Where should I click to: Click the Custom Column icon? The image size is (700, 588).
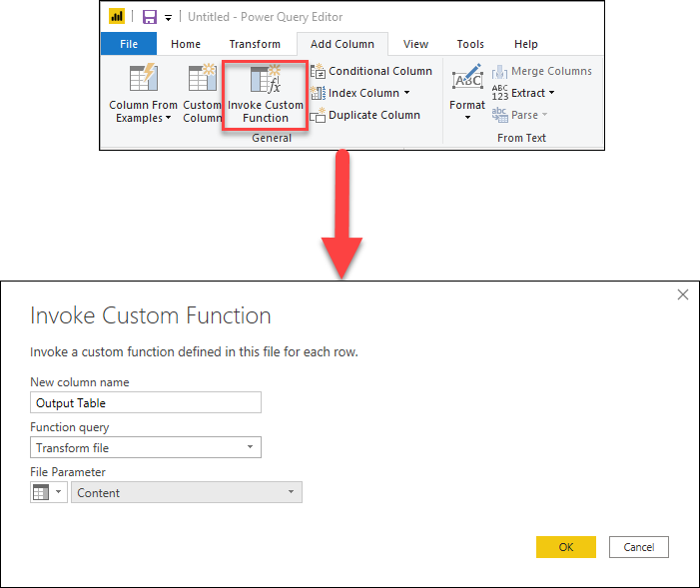(203, 77)
